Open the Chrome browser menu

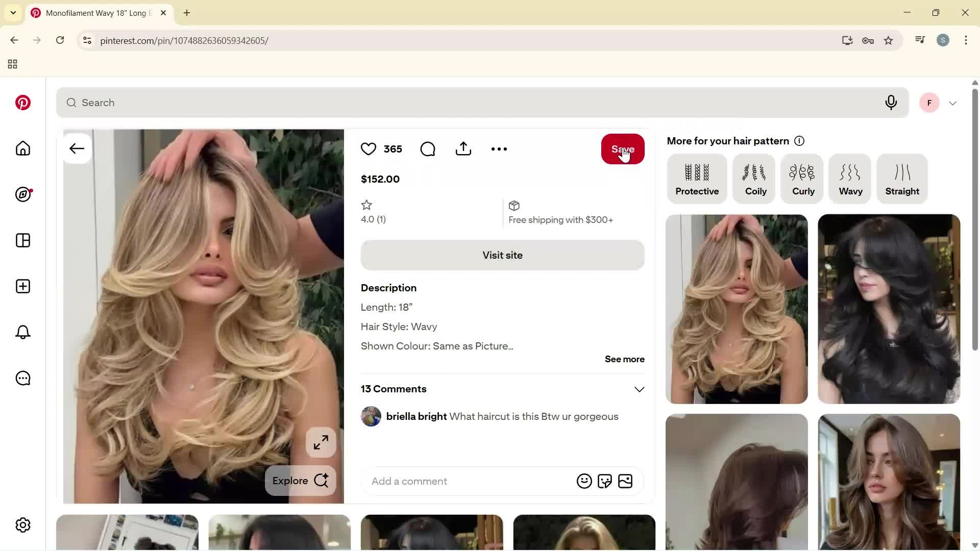(966, 40)
